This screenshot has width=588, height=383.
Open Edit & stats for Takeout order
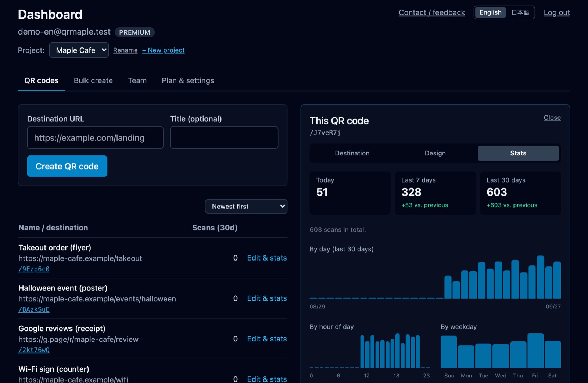click(x=267, y=258)
